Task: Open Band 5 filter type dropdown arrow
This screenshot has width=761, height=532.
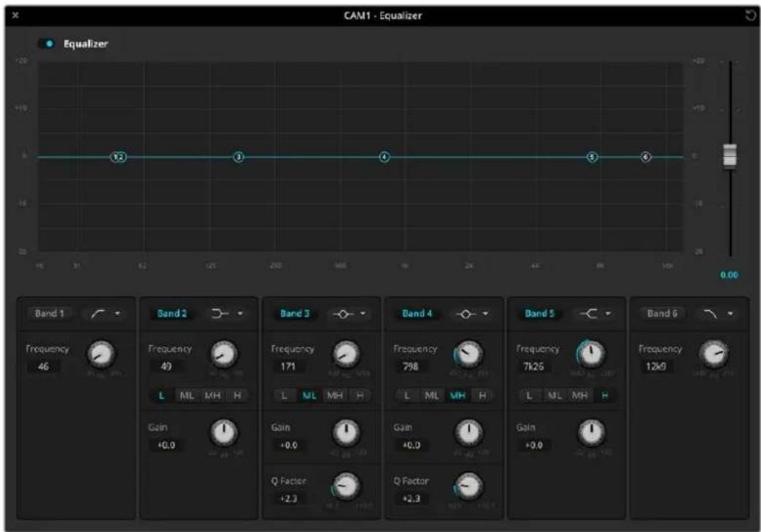Action: tap(608, 314)
